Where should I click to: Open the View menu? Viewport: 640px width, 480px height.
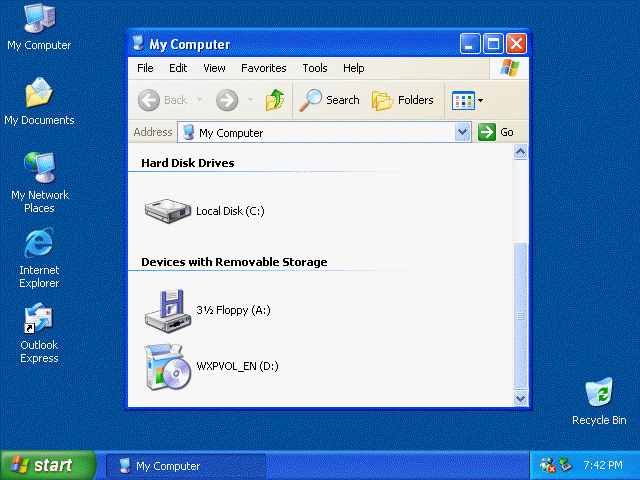[x=214, y=68]
